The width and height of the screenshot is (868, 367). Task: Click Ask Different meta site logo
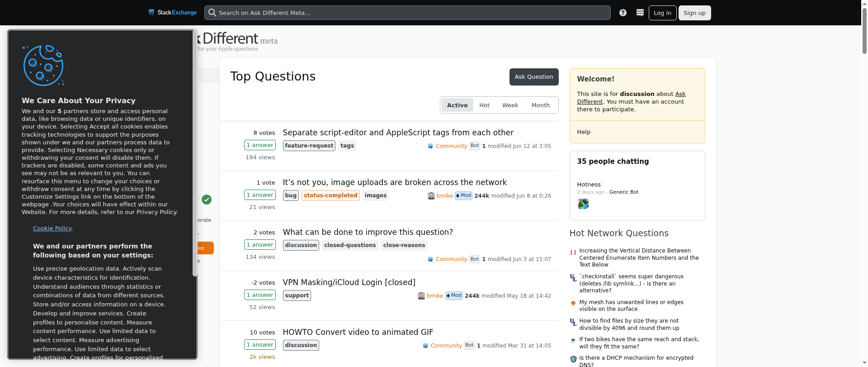[x=237, y=41]
